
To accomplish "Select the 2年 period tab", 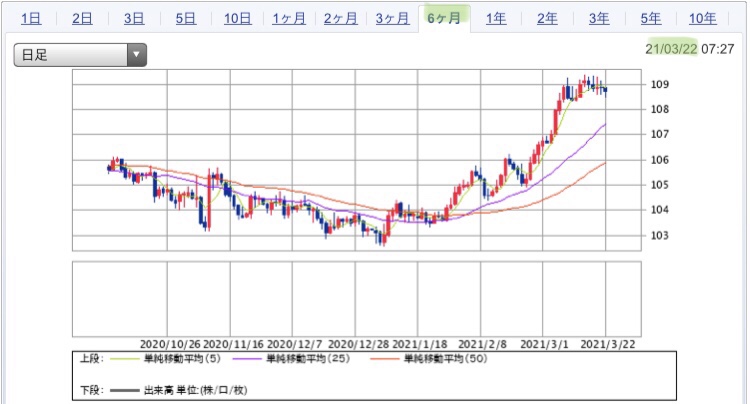I will pos(547,18).
